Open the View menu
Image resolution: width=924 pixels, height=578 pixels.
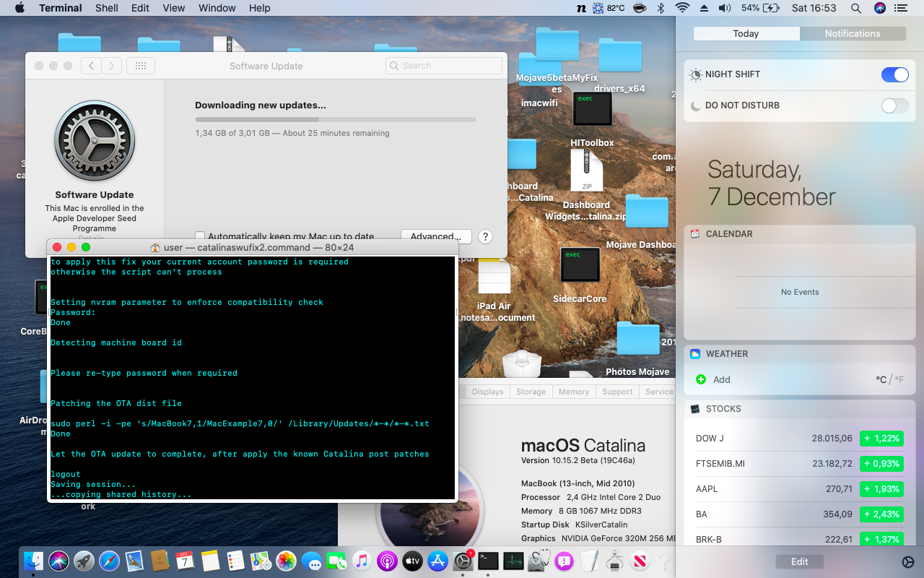click(173, 8)
